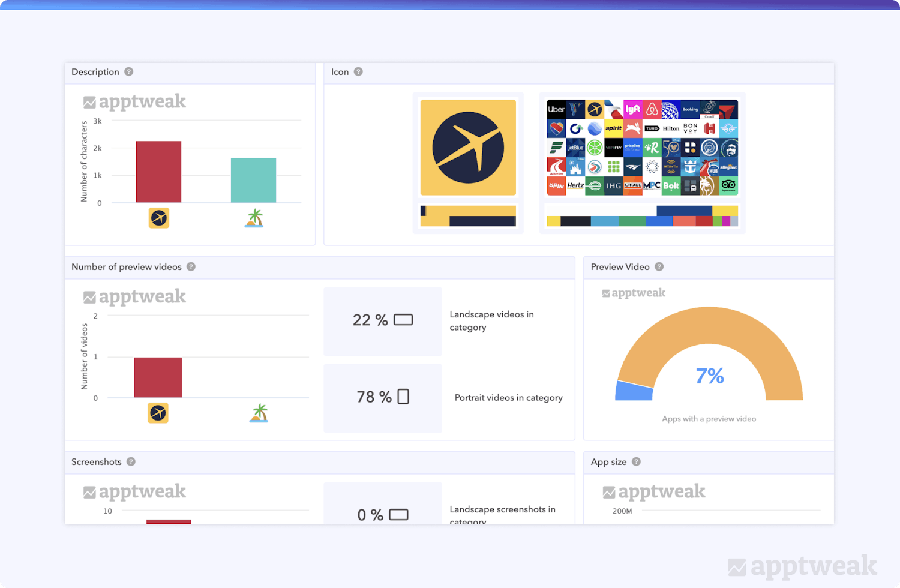
Task: Open the App size help icon
Action: 636,462
